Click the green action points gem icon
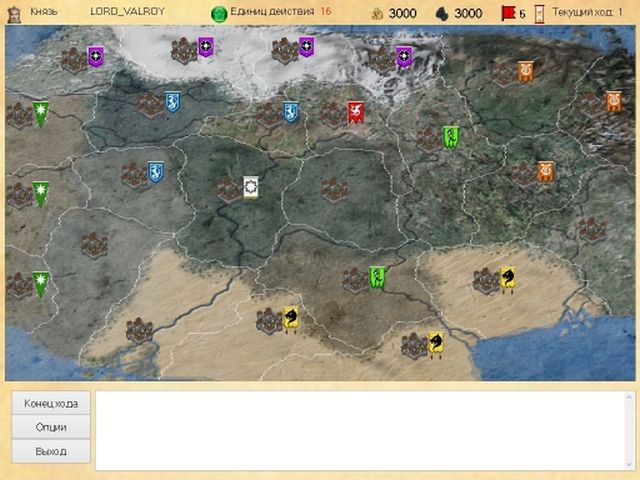 219,14
